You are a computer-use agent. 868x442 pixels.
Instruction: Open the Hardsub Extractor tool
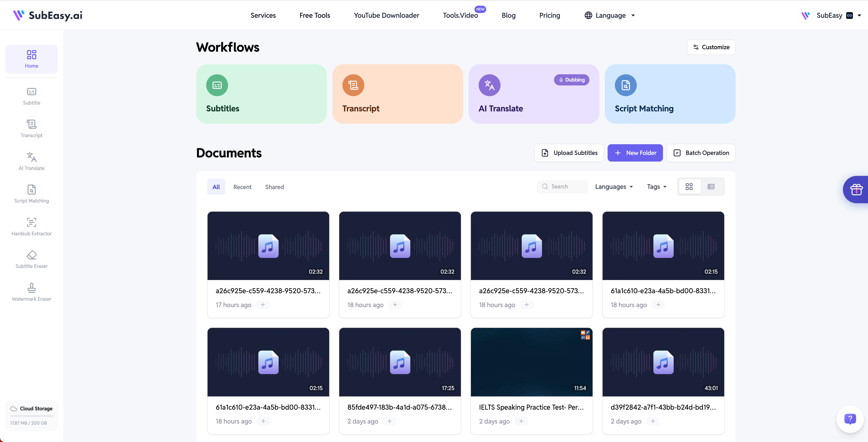click(x=31, y=227)
